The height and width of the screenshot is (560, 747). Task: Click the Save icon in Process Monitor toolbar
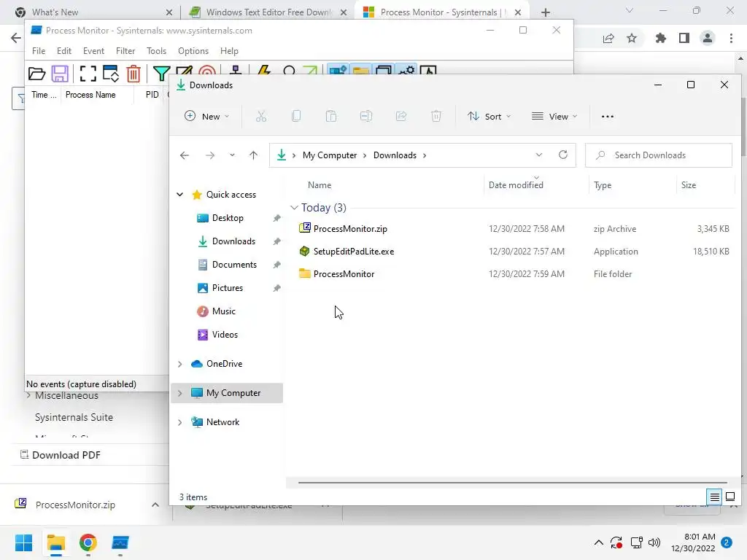[x=60, y=74]
